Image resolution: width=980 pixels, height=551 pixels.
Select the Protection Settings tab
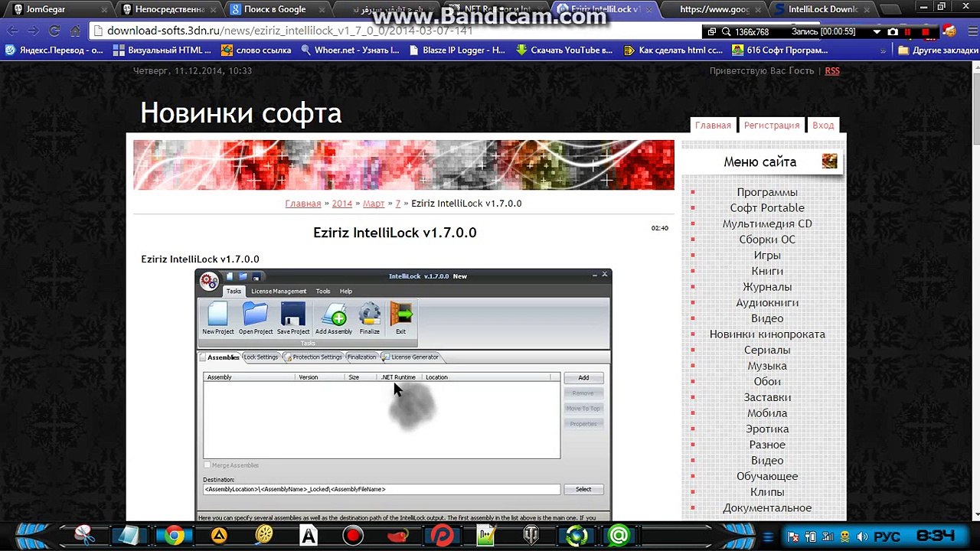tap(313, 357)
